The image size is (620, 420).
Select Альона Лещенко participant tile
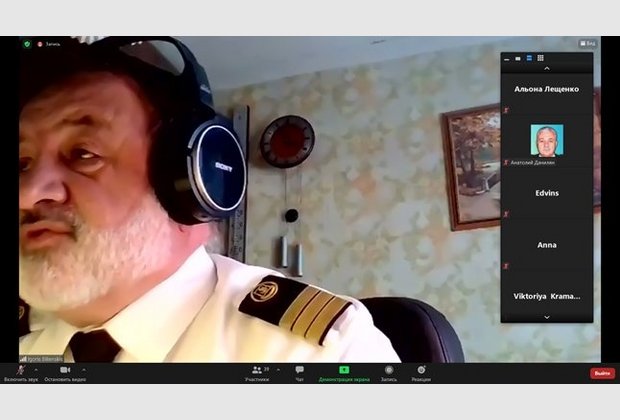point(547,89)
